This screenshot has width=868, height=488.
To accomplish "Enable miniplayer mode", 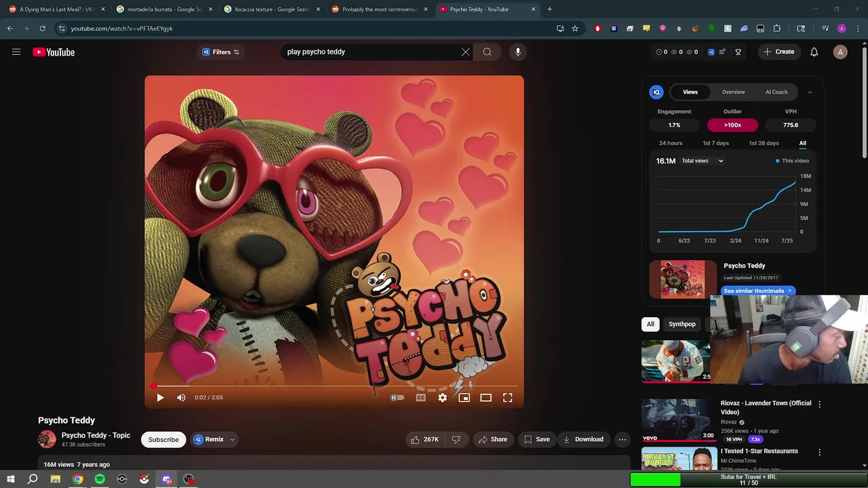I will click(x=464, y=398).
